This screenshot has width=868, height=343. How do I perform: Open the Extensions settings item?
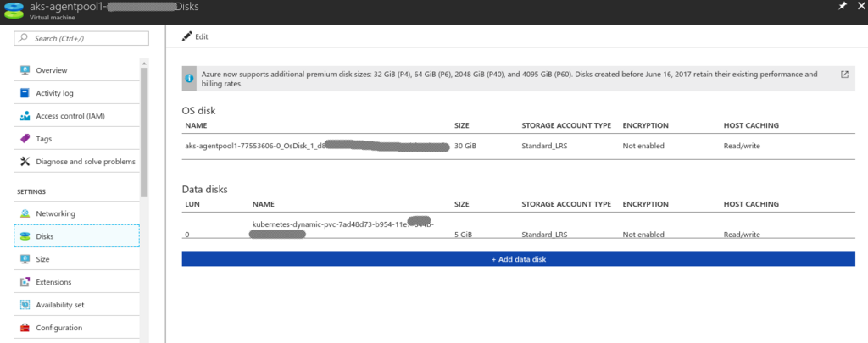pyautogui.click(x=76, y=282)
